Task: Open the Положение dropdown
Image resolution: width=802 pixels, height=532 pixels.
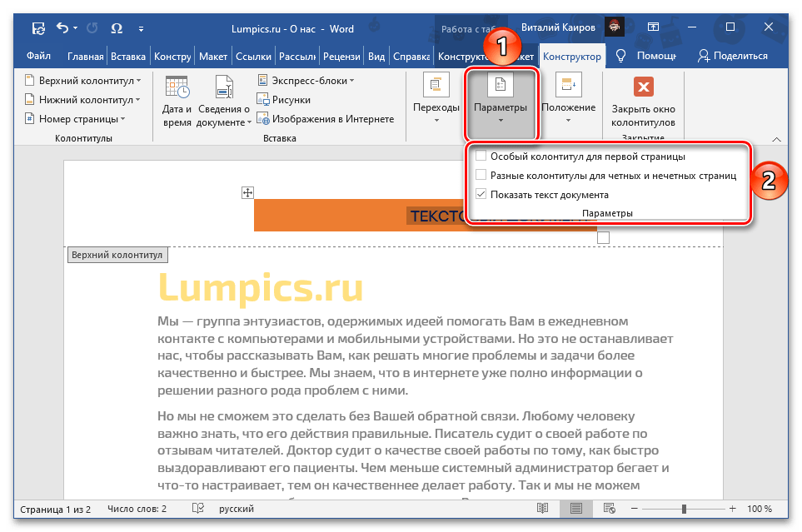Action: pyautogui.click(x=568, y=99)
